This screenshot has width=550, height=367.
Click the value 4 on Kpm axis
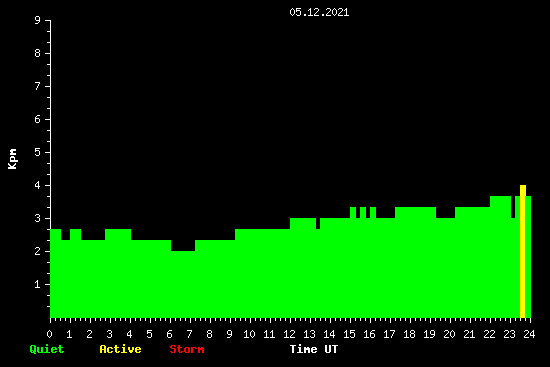[x=38, y=185]
